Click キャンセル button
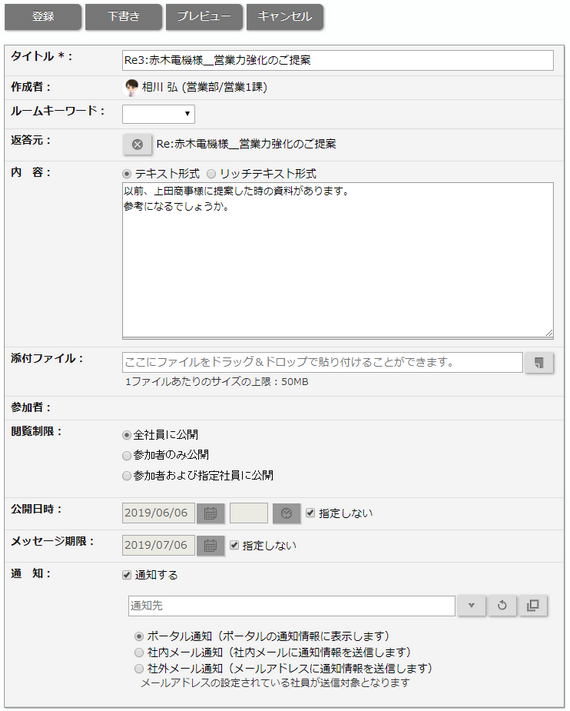This screenshot has height=711, width=570. 285,17
